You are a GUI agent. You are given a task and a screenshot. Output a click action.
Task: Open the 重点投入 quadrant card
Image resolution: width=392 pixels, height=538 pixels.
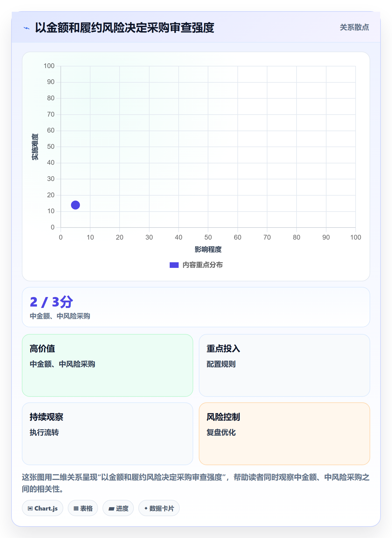[284, 365]
